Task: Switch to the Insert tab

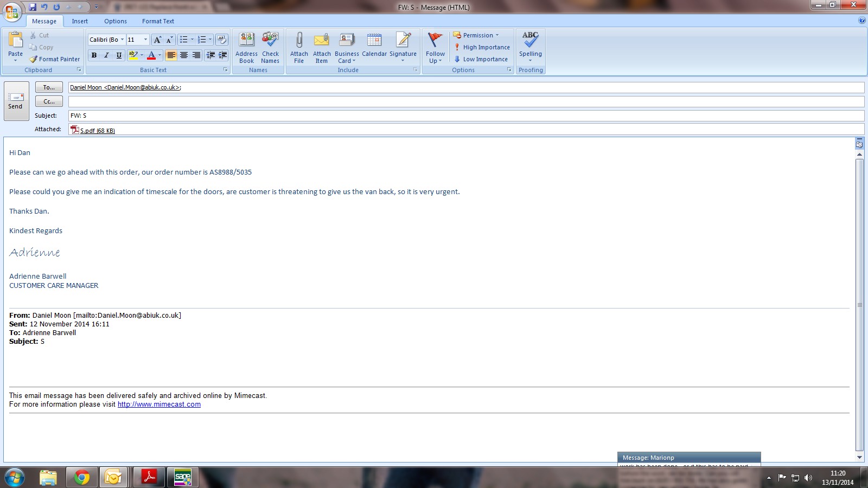Action: [x=80, y=21]
